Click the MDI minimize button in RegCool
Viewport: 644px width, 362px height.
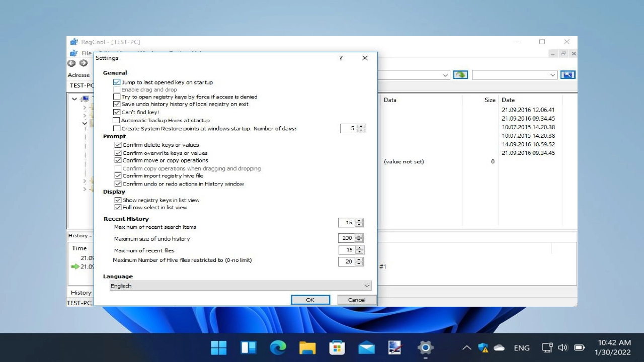point(553,53)
